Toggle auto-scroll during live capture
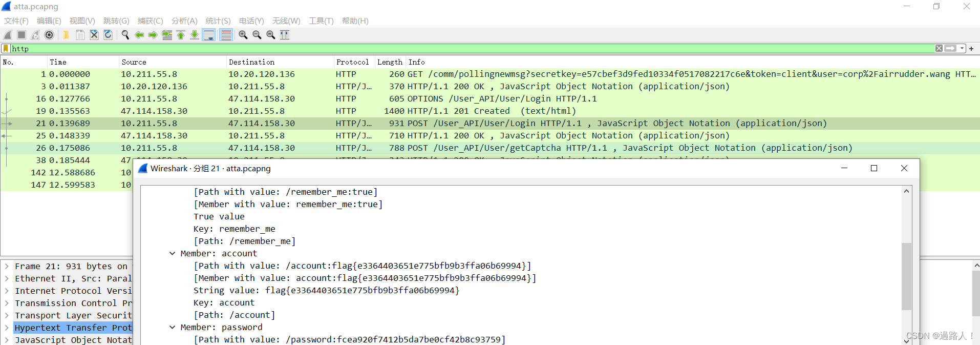The width and height of the screenshot is (980, 345). 209,35
